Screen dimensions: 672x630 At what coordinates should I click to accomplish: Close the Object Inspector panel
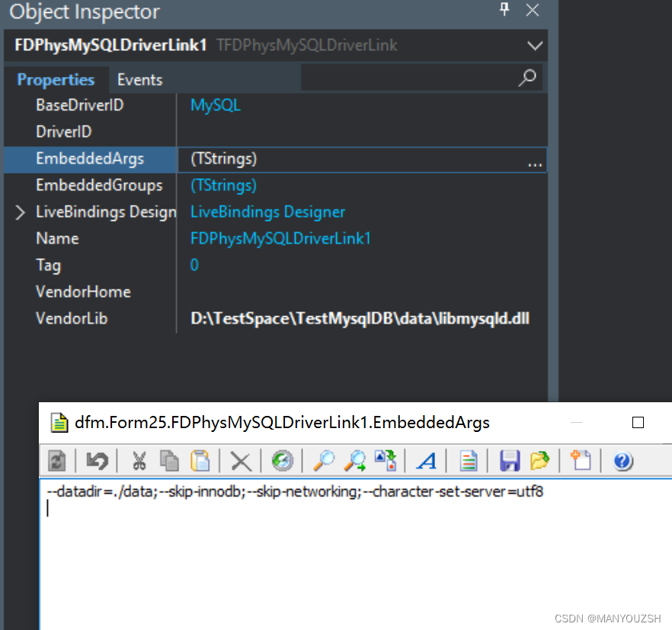click(533, 9)
